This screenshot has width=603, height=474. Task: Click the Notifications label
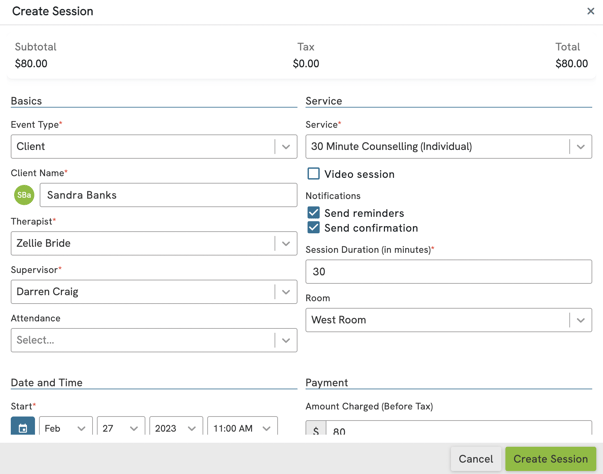(x=333, y=196)
